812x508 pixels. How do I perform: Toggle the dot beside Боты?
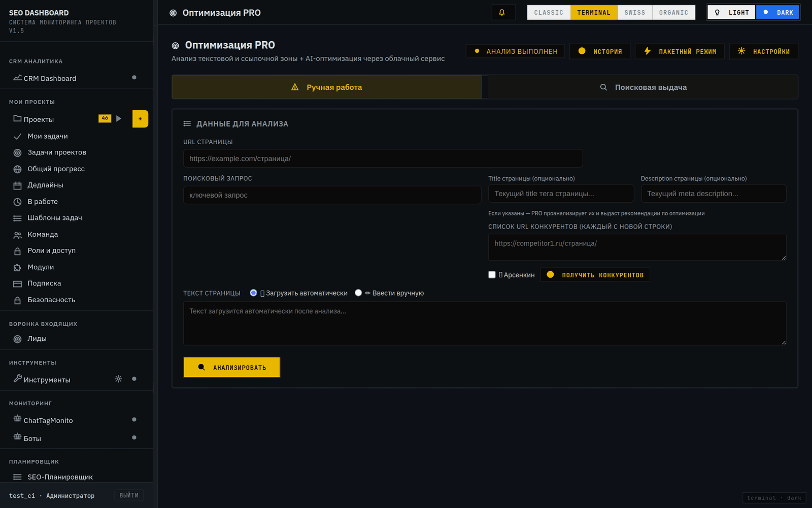point(134,437)
